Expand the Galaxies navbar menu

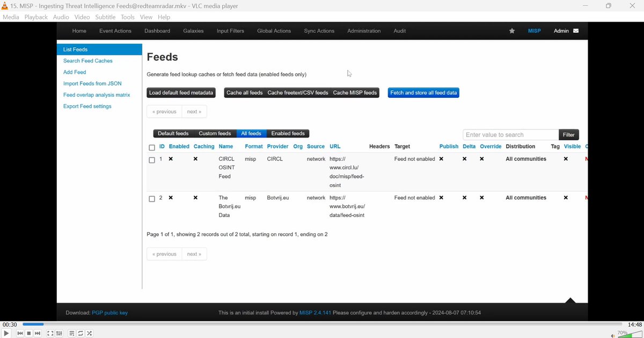pos(193,31)
